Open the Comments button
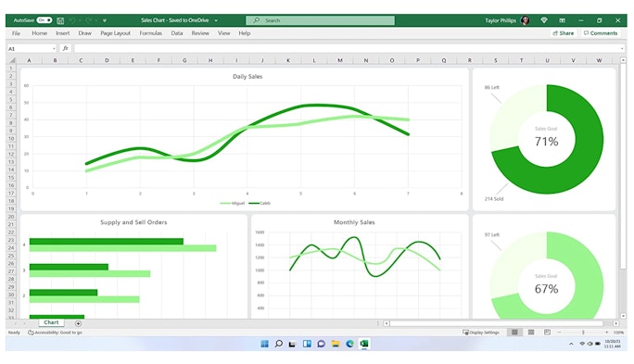The height and width of the screenshot is (364, 634). [601, 33]
